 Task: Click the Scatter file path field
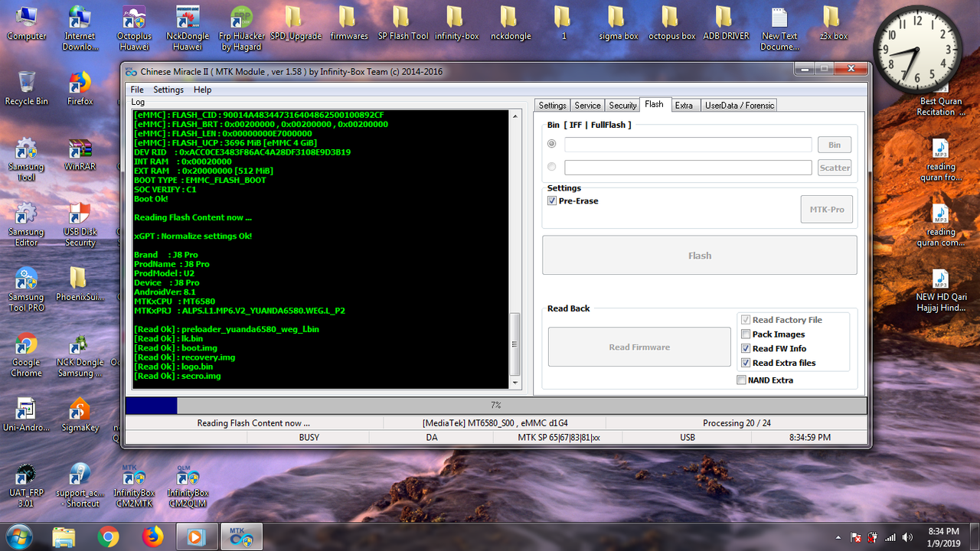(x=688, y=168)
